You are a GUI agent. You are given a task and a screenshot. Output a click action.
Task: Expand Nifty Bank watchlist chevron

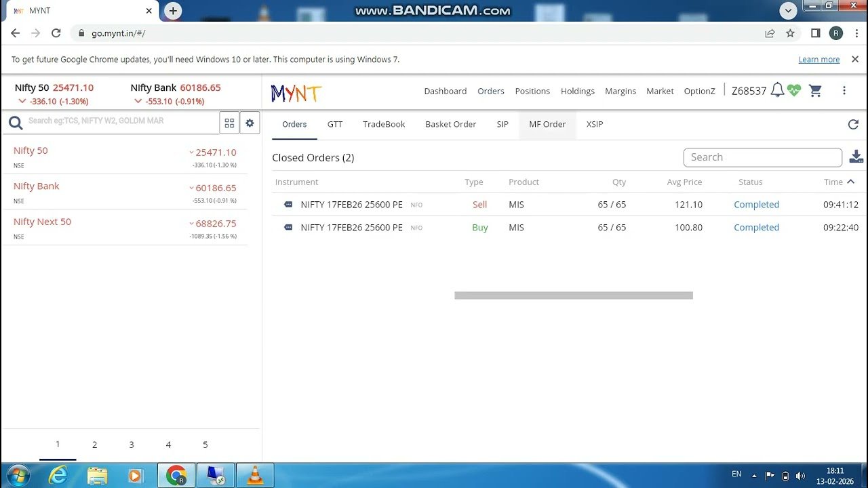[x=191, y=188]
